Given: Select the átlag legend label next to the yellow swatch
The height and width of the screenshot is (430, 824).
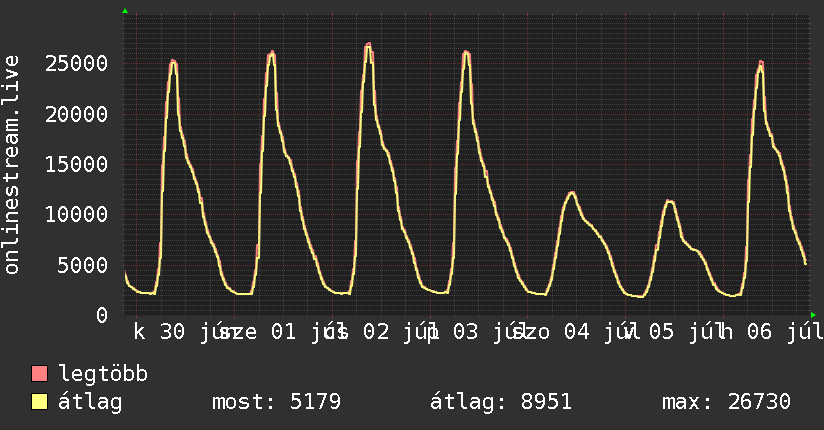Looking at the screenshot, I should click(90, 402).
